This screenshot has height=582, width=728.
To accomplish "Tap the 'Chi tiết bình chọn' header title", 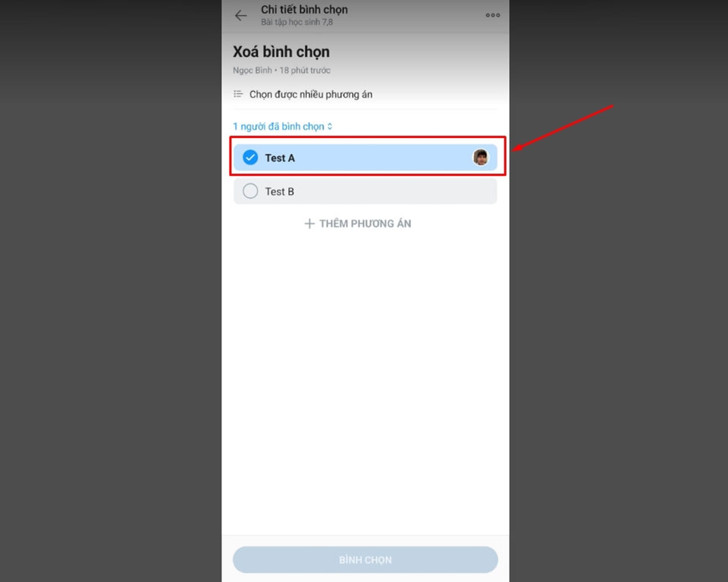I will coord(304,10).
